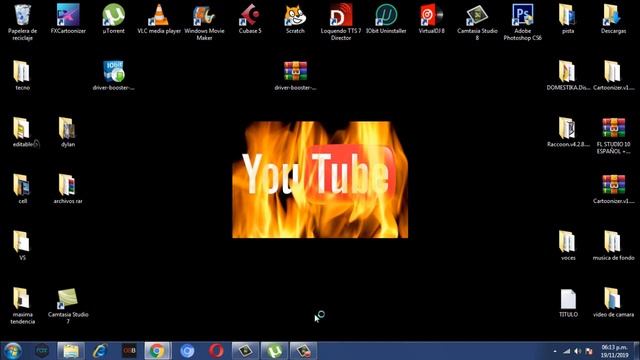
Task: Launch Internet Explorer from the taskbar
Action: 100,351
